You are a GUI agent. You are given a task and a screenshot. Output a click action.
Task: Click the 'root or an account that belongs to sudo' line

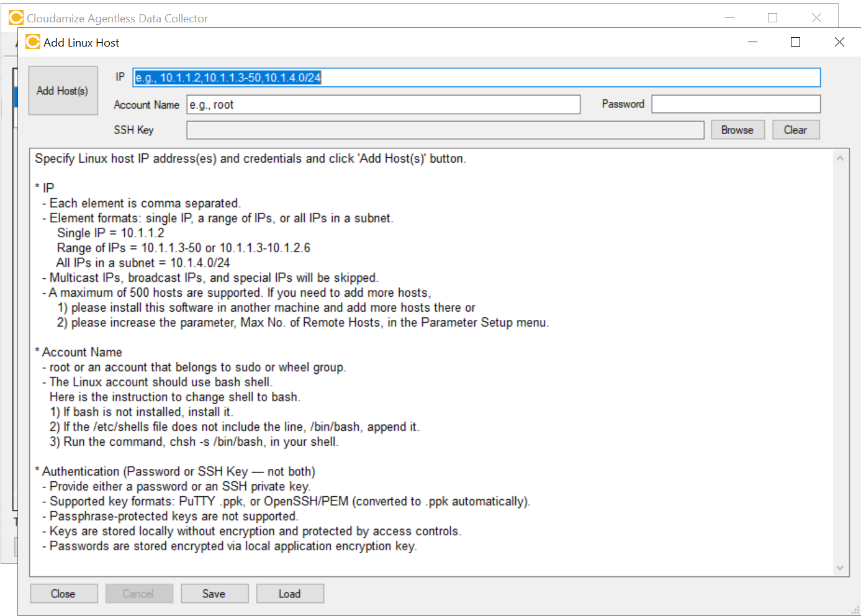tap(194, 367)
